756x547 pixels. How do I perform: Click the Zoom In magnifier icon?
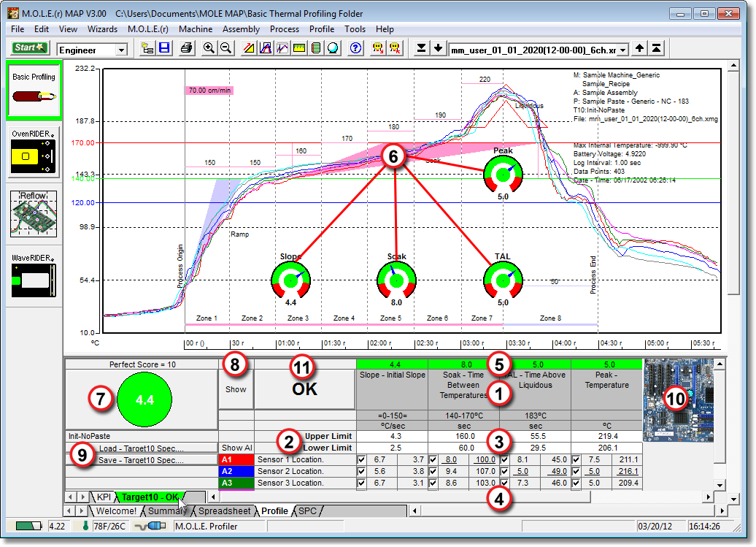click(209, 48)
